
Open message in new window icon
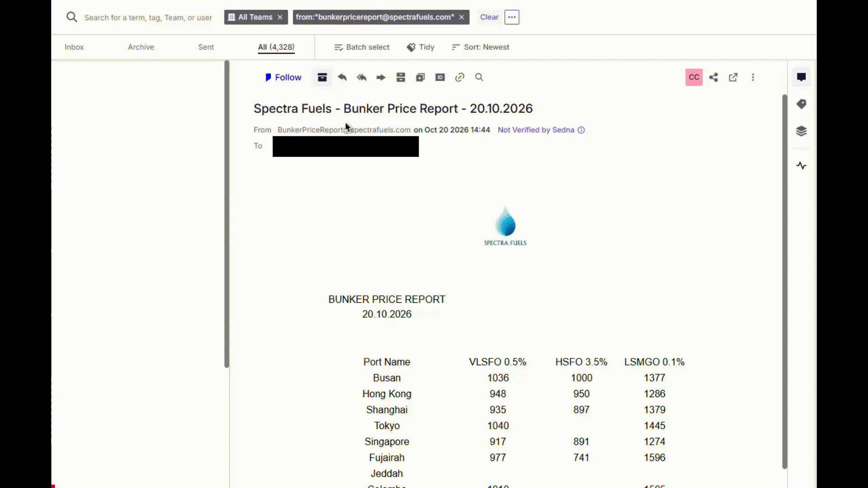[733, 77]
